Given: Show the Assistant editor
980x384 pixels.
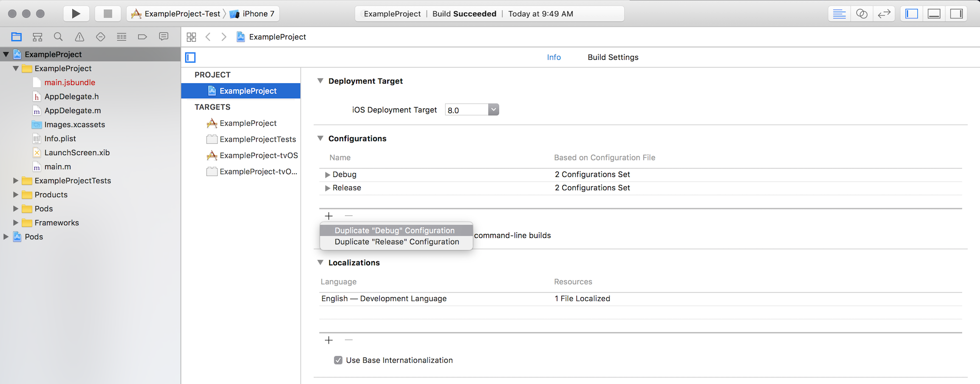Looking at the screenshot, I should [x=861, y=14].
